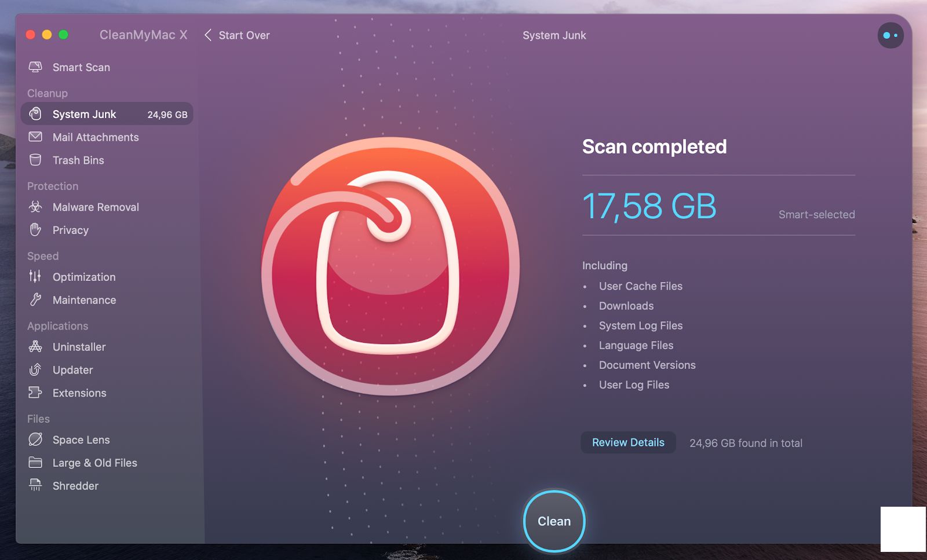The width and height of the screenshot is (927, 560).
Task: Click the Privacy hand icon
Action: coord(35,230)
